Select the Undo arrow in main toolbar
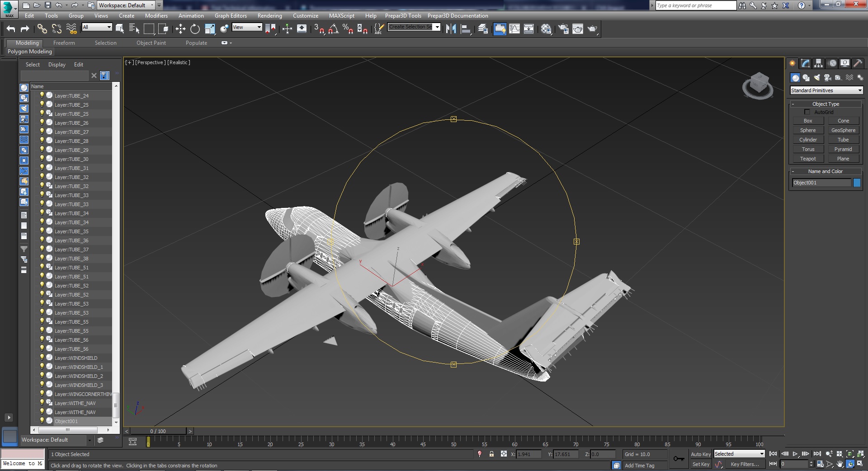 11,29
